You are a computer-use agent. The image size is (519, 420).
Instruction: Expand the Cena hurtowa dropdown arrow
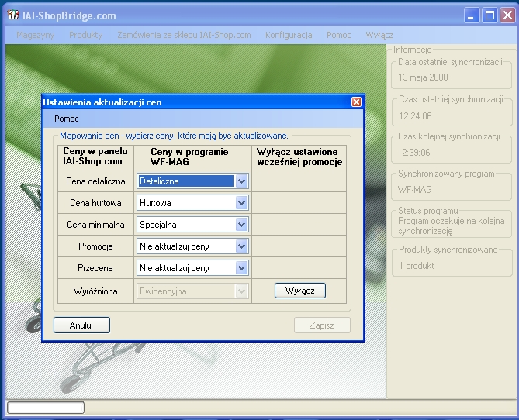(241, 203)
